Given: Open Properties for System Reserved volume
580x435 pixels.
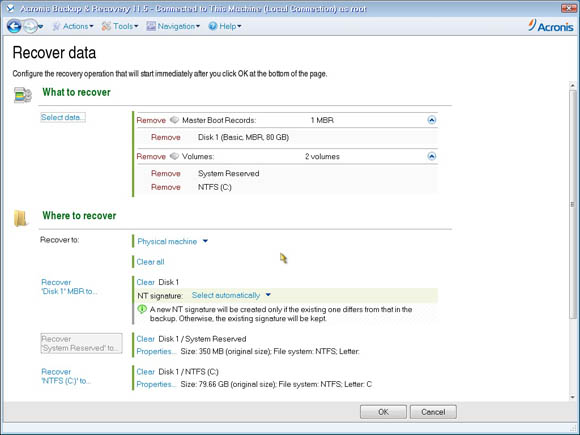Looking at the screenshot, I should tap(156, 351).
